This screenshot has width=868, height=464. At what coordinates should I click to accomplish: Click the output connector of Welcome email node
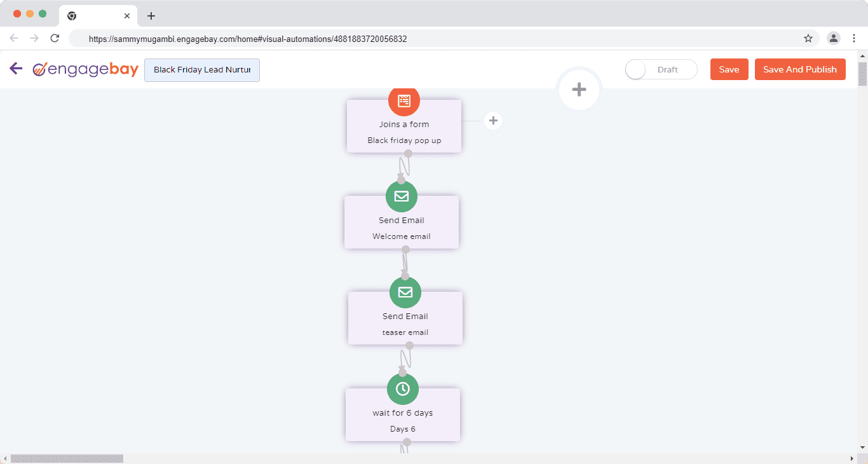point(405,249)
